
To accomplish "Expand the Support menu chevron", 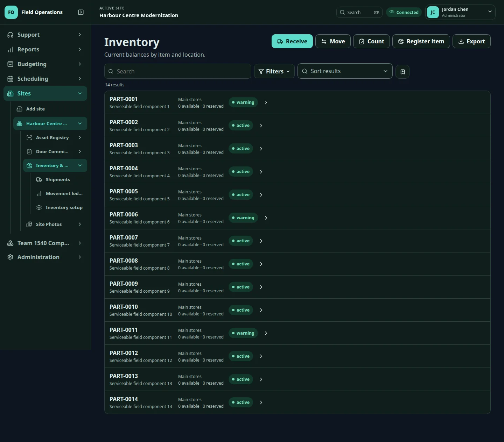I will [80, 35].
